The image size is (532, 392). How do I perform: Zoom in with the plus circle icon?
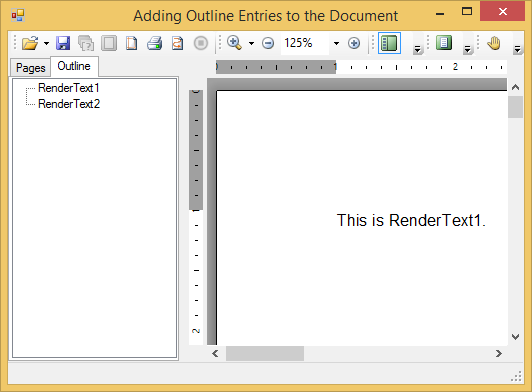pos(354,43)
